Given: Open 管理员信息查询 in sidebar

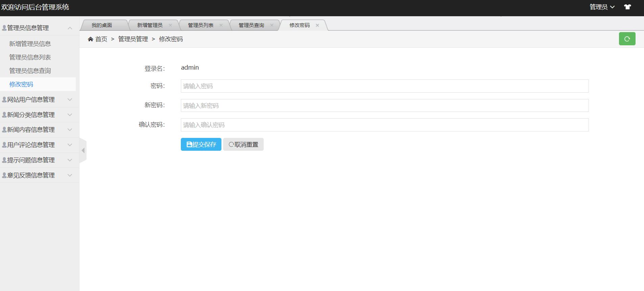Looking at the screenshot, I should pyautogui.click(x=30, y=71).
